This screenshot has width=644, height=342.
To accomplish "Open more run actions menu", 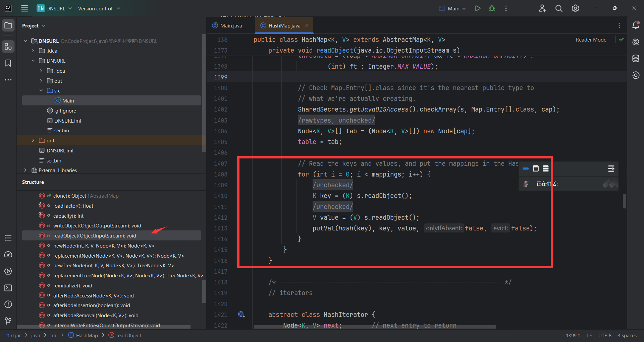I will click(x=506, y=8).
